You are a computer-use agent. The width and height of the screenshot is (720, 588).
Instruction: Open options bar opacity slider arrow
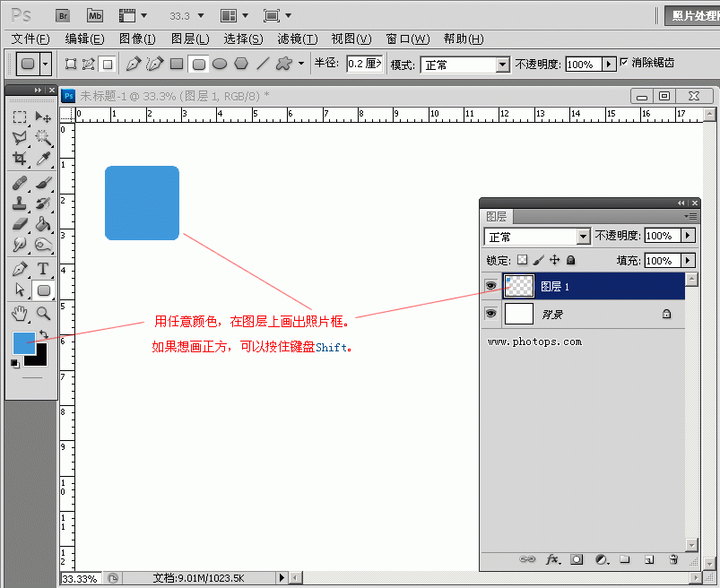point(609,64)
